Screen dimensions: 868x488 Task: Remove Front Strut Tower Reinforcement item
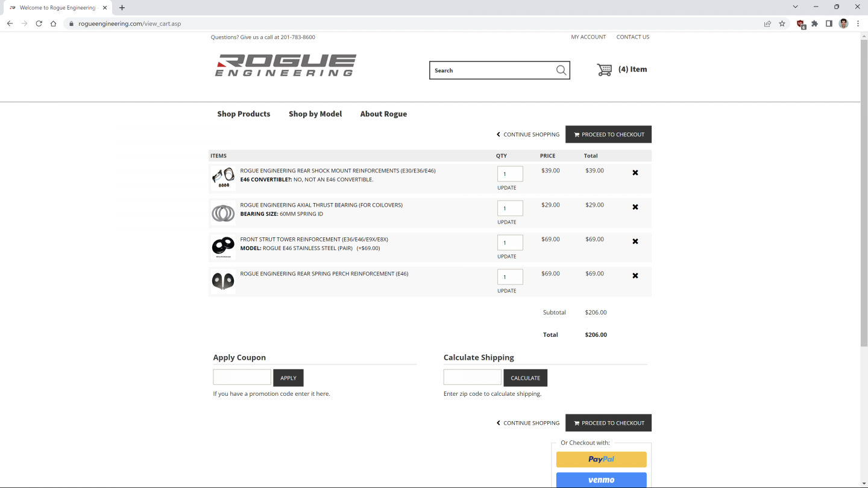pyautogui.click(x=635, y=242)
